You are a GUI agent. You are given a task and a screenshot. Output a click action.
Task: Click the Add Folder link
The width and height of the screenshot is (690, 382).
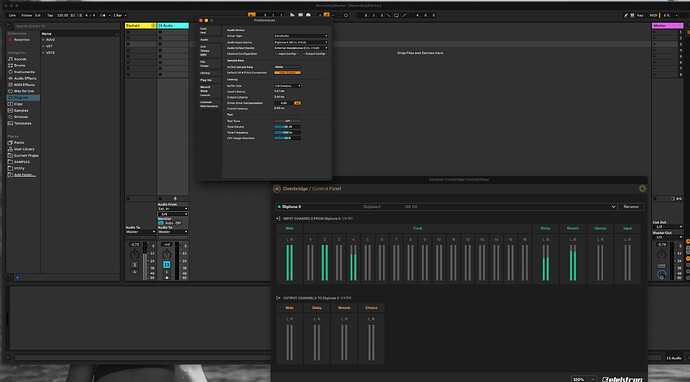point(26,175)
